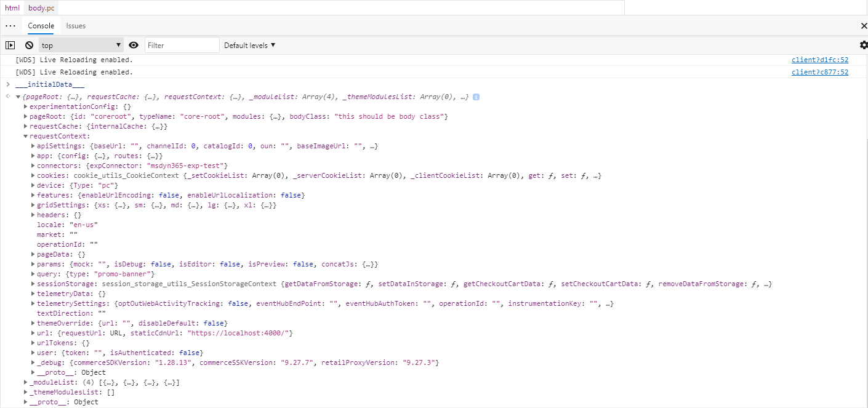Toggle the console sidebar panel
The width and height of the screenshot is (868, 408).
10,45
